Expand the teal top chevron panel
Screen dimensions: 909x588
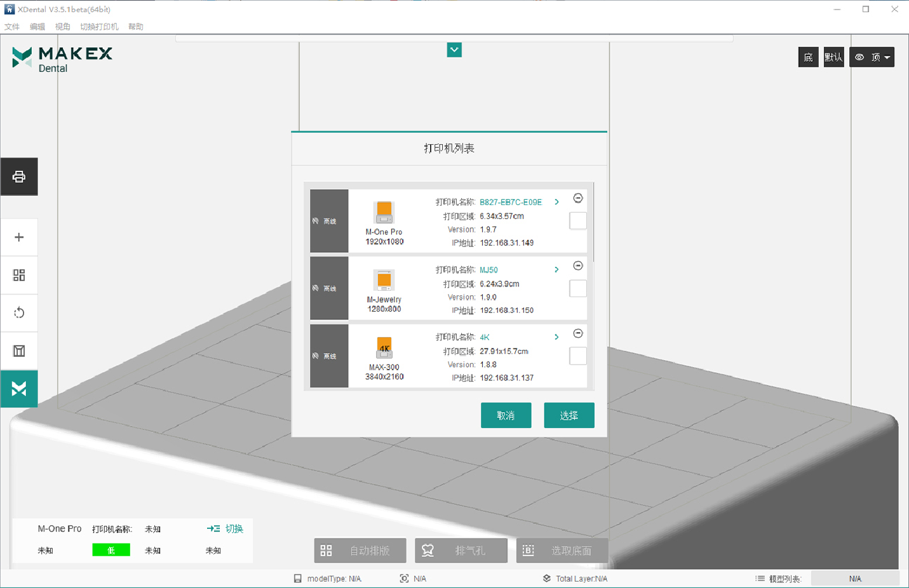tap(454, 50)
